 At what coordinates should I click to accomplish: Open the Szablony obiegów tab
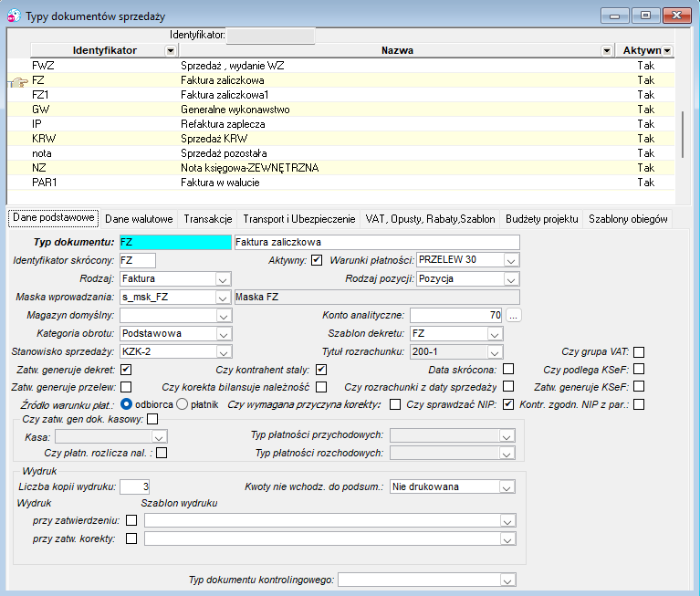pos(628,219)
